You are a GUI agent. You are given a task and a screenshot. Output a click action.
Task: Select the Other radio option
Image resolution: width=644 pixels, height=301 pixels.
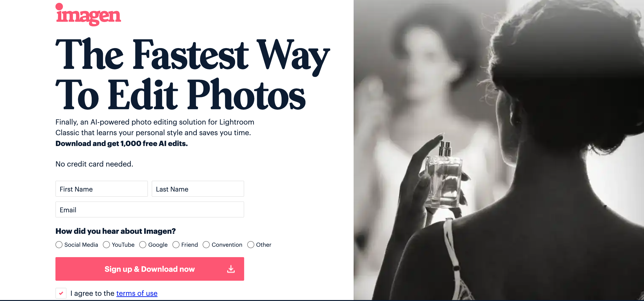point(251,244)
